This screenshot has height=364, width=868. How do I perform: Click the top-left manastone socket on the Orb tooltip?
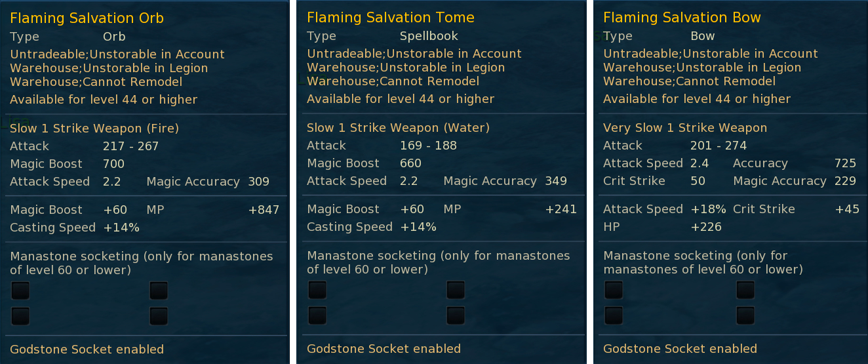coord(20,291)
